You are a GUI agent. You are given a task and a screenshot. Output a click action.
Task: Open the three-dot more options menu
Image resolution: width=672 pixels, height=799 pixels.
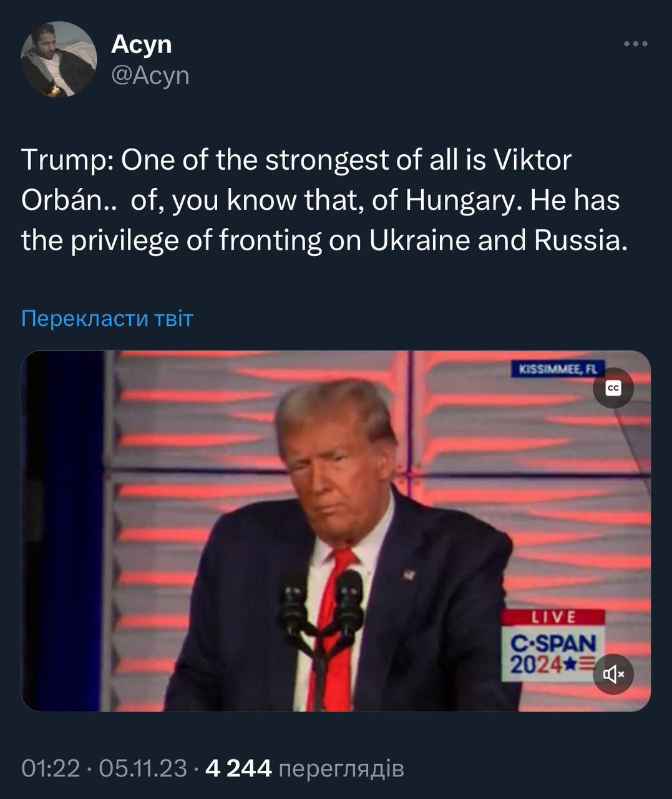(x=636, y=44)
